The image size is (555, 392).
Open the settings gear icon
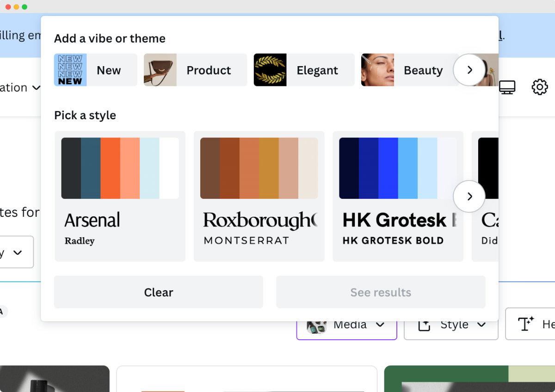(x=539, y=87)
